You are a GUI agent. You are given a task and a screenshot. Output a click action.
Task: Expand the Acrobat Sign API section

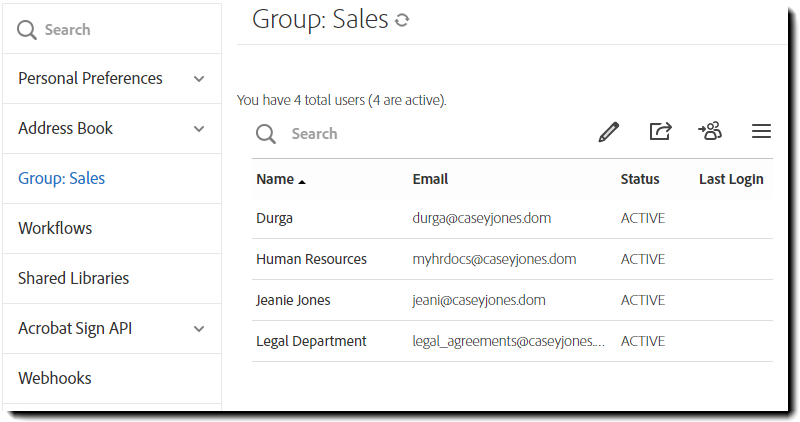199,329
